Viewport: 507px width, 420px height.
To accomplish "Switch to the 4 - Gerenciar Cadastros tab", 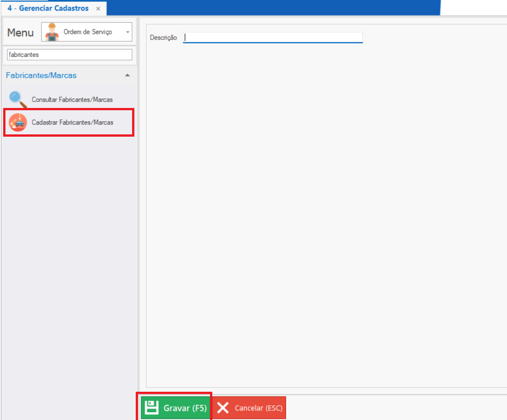I will coord(48,9).
